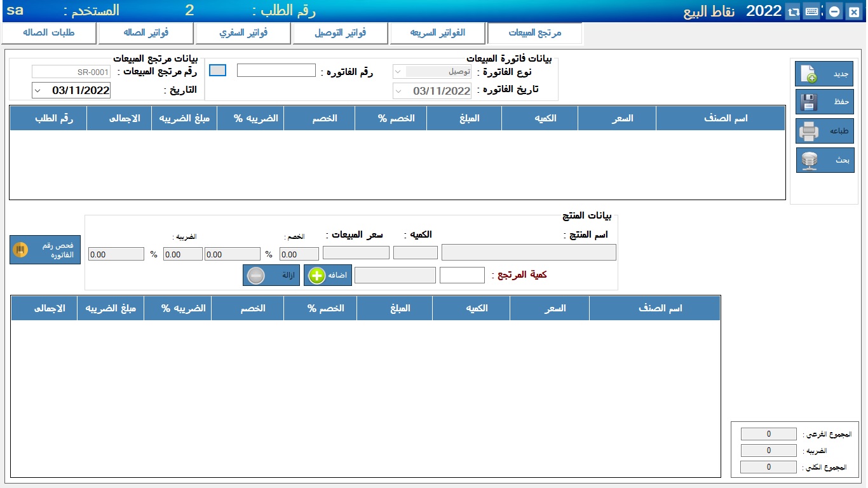The height and width of the screenshot is (488, 868).
Task: Click the small blank button beside invoice number
Action: coord(217,71)
